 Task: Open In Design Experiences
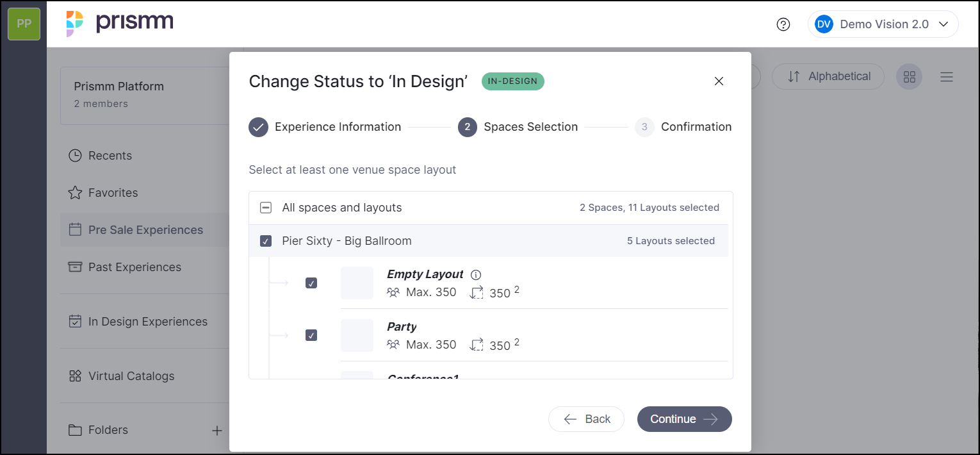click(148, 322)
